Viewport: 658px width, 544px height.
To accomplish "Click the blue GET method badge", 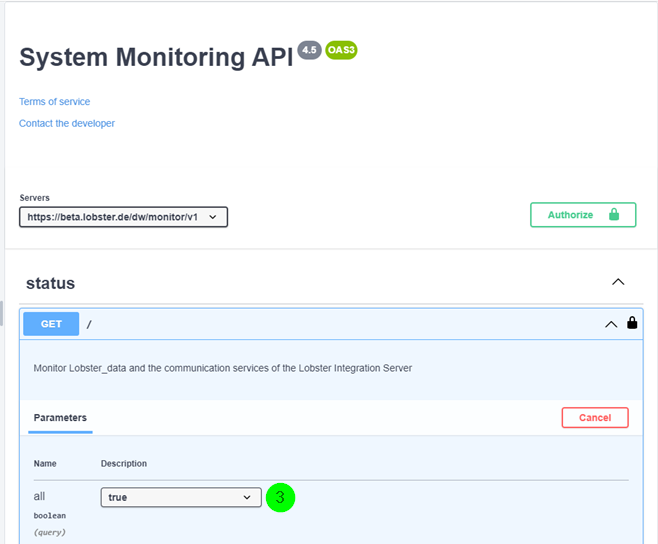I will click(x=51, y=324).
